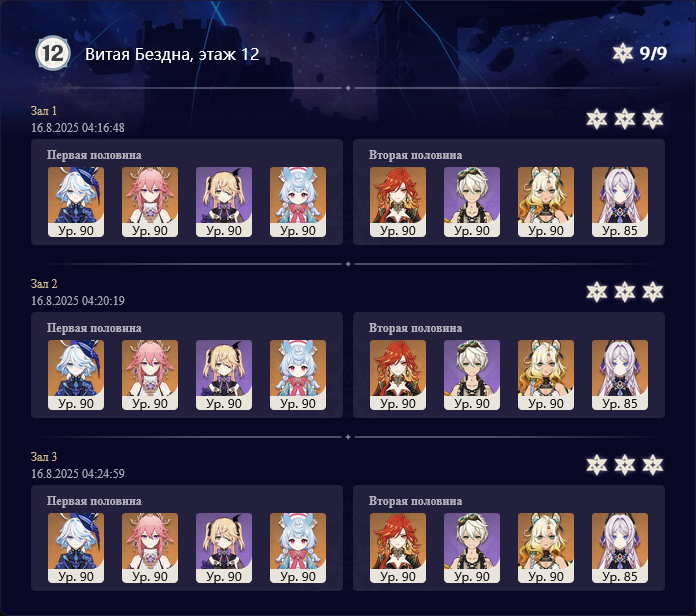Click first star icon of Зал 1
The width and height of the screenshot is (696, 616).
coord(597,119)
